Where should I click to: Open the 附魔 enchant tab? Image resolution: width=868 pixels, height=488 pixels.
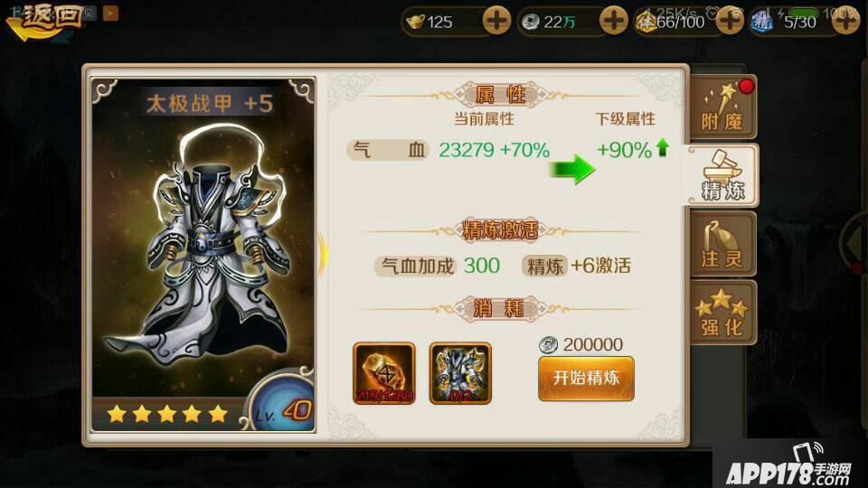pos(722,107)
